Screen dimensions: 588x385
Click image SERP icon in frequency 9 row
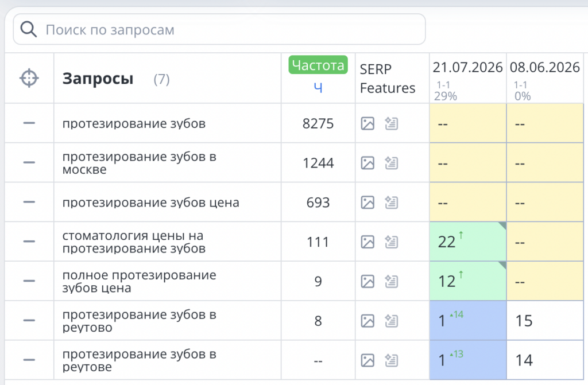(367, 281)
